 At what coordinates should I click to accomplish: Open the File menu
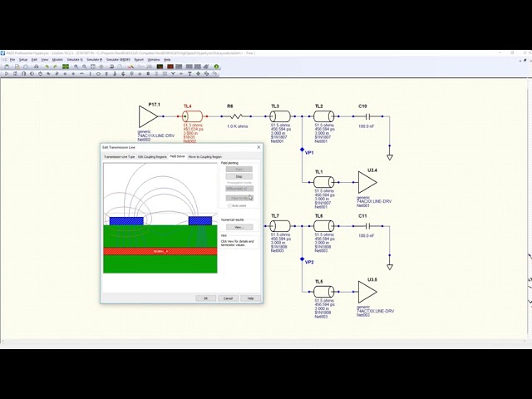click(12, 60)
